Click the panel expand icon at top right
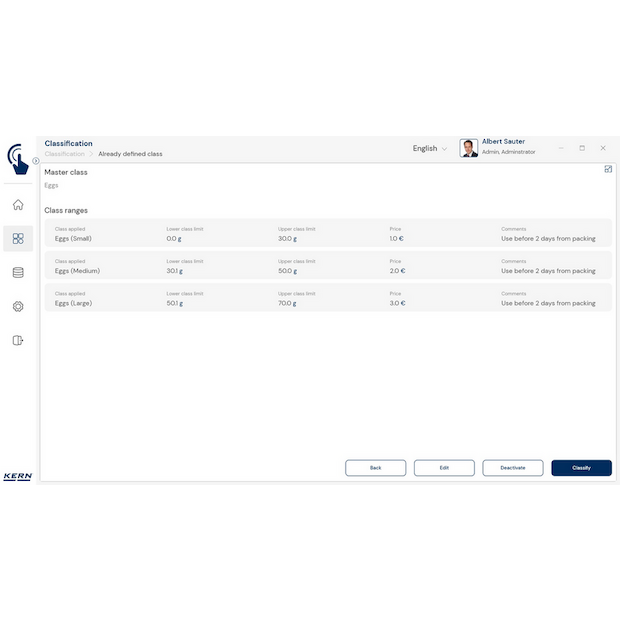 pyautogui.click(x=608, y=169)
